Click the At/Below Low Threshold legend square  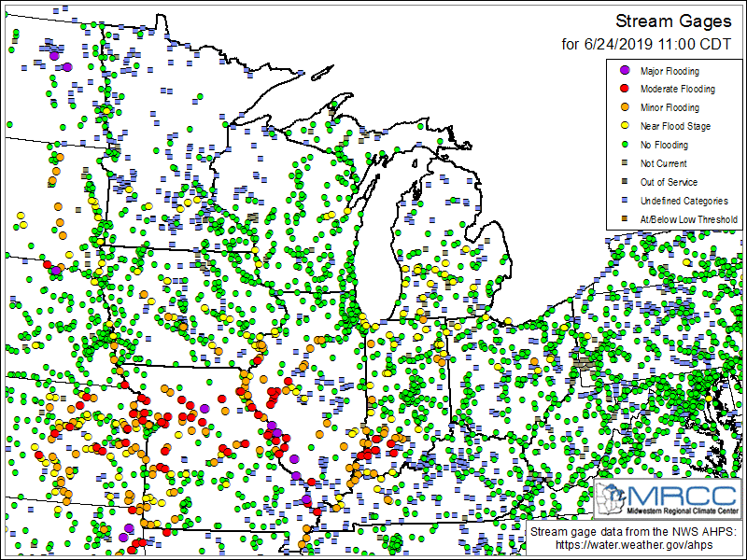(x=625, y=219)
